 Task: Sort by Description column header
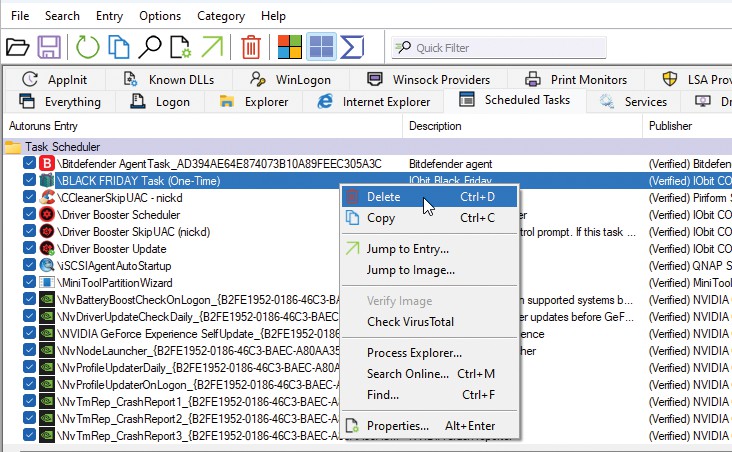click(522, 126)
